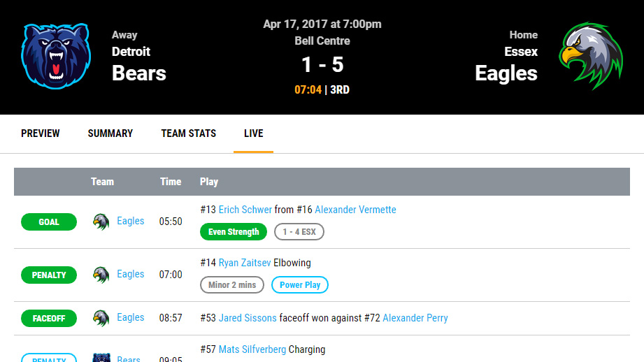The width and height of the screenshot is (644, 362).
Task: Open the Preview tab
Action: (41, 133)
